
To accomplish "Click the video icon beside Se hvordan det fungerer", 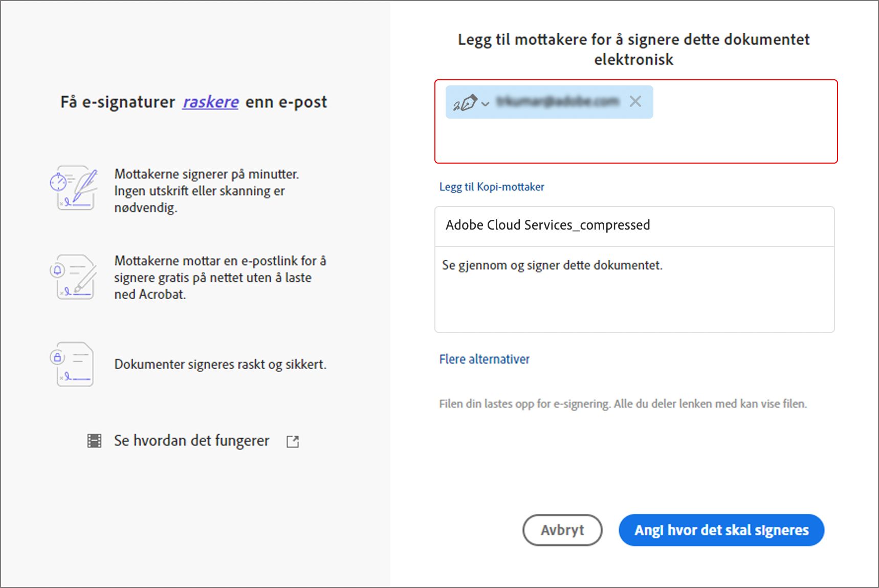I will [x=94, y=440].
